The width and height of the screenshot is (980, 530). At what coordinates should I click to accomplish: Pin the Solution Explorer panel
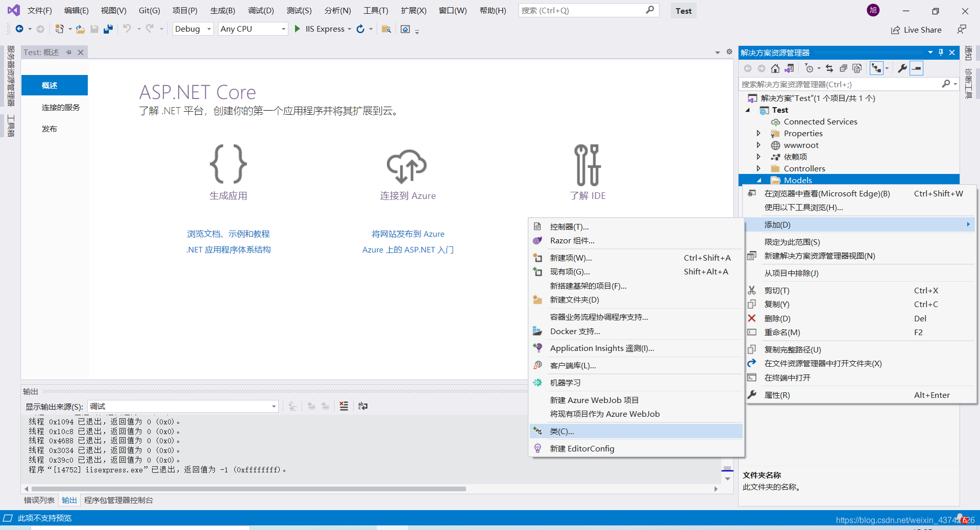point(941,53)
